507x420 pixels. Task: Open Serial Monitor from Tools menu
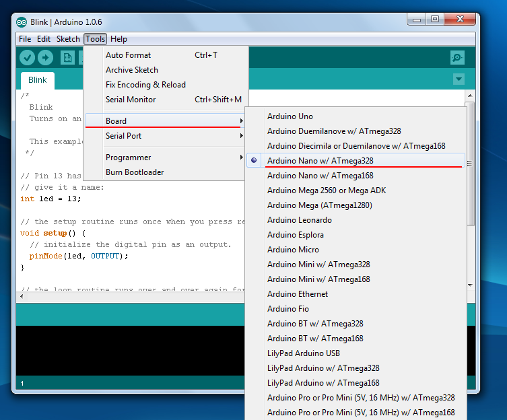tap(165, 100)
